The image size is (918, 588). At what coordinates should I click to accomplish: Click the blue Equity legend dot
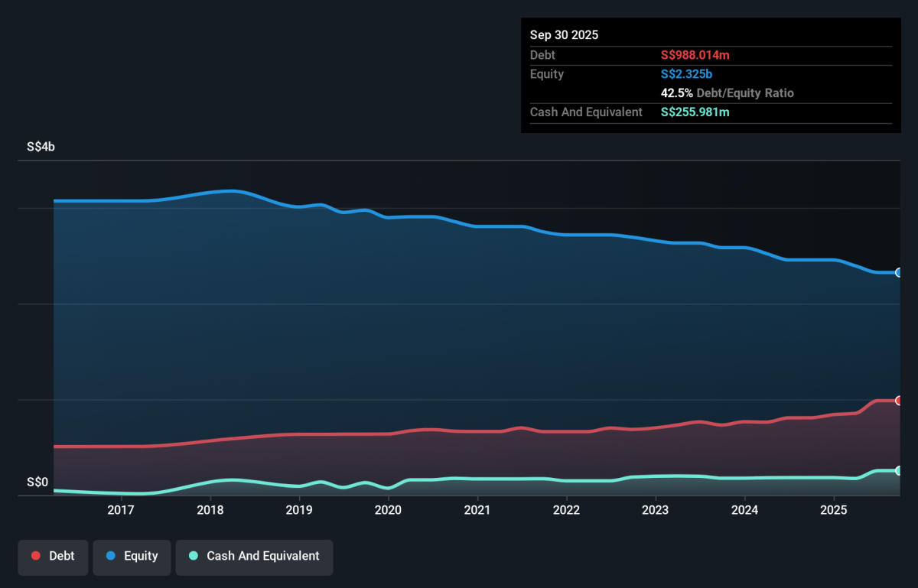click(x=111, y=556)
